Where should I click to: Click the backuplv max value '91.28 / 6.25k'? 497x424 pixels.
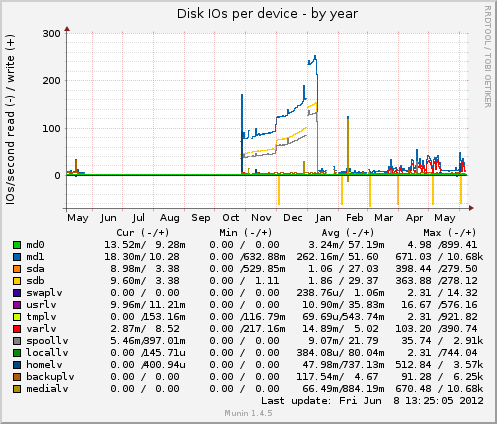click(442, 377)
